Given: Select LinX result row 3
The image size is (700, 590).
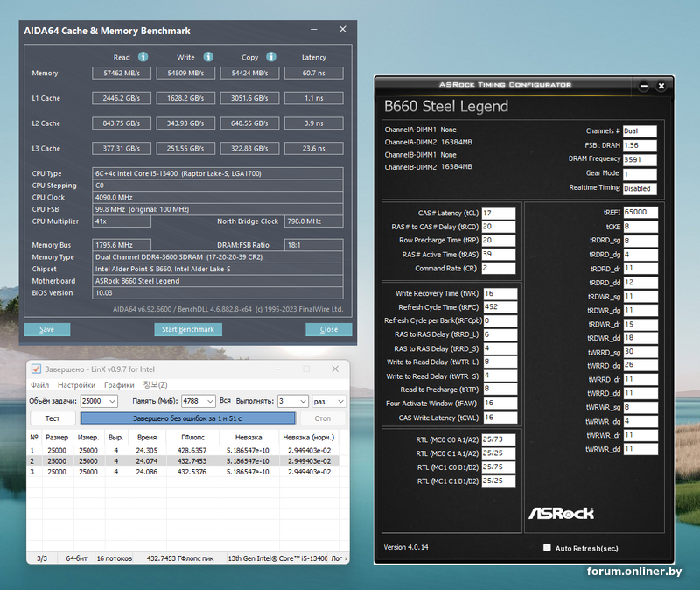Looking at the screenshot, I should click(183, 472).
